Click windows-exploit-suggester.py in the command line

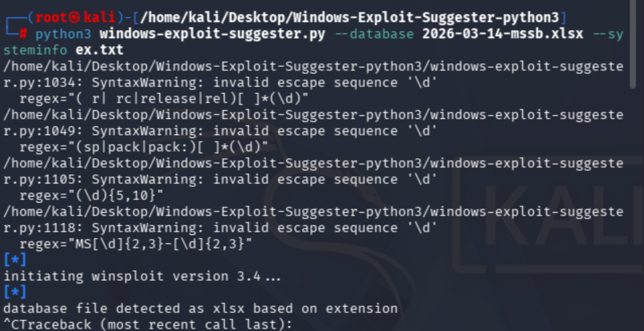[x=212, y=34]
